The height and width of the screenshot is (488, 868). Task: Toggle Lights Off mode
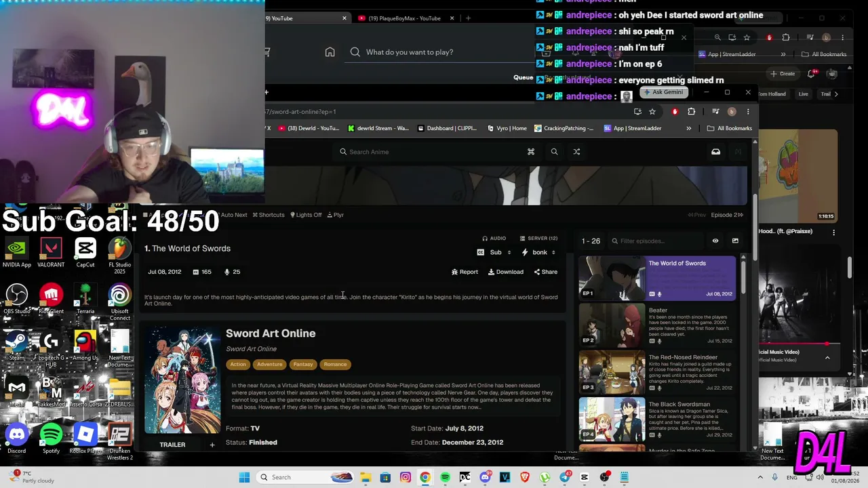(306, 215)
